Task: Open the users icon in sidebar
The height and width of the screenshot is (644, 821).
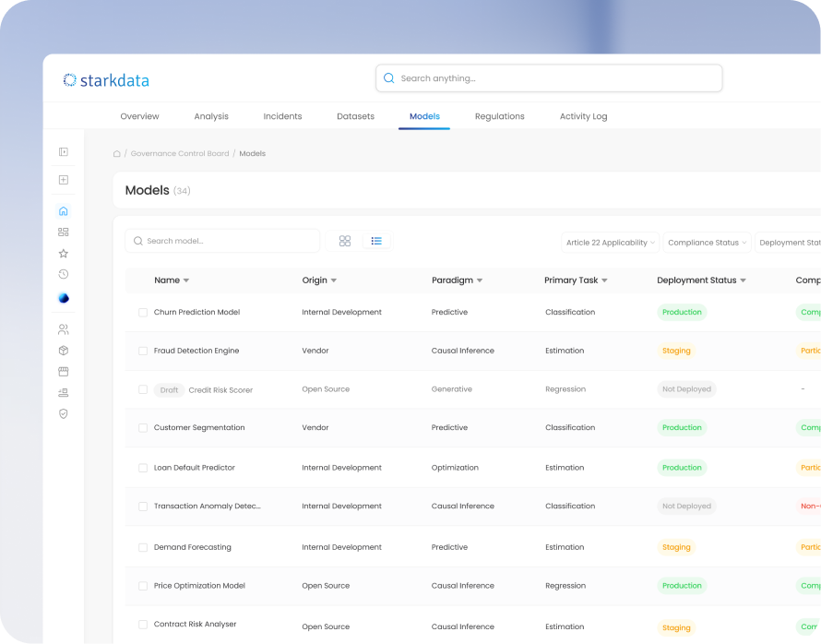Action: tap(64, 329)
